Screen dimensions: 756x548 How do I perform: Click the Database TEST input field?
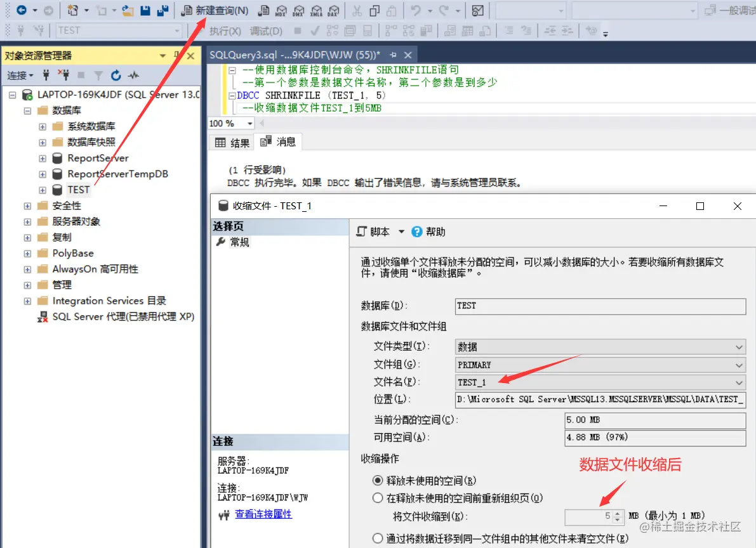tap(600, 306)
